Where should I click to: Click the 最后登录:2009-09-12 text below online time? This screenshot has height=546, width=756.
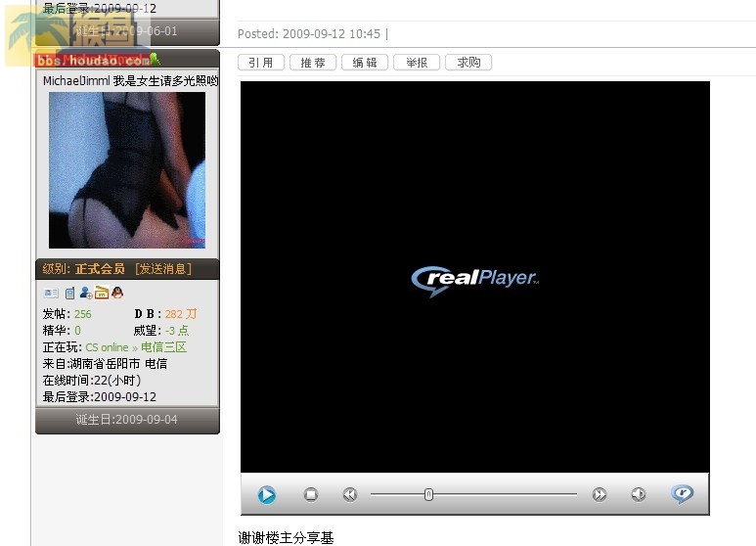100,397
